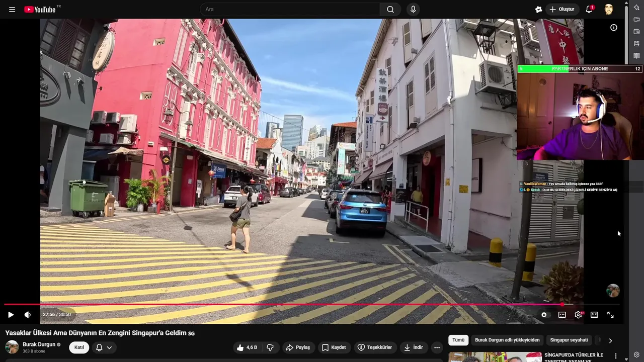
Task: Select Singapur seyahati chip
Action: point(569,340)
